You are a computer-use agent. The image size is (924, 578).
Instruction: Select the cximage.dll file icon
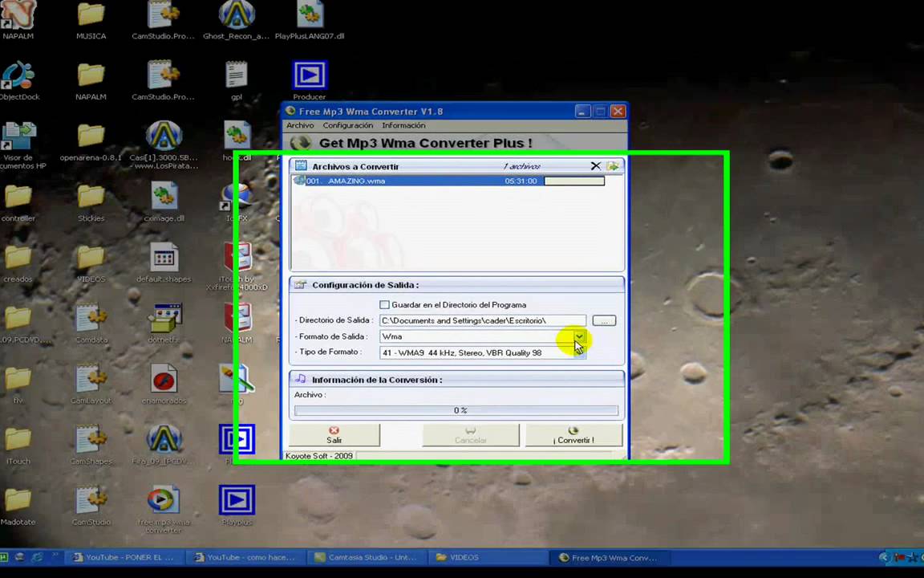(x=164, y=197)
